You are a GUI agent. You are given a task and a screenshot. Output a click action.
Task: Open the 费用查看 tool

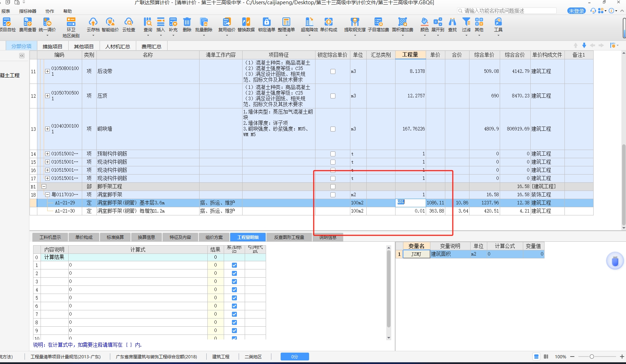[27, 25]
